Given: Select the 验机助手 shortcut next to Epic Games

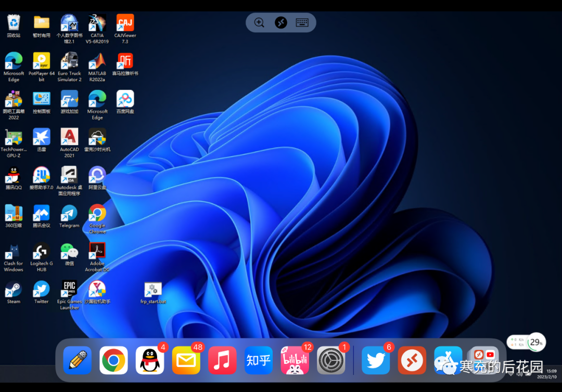Looking at the screenshot, I should point(97,292).
